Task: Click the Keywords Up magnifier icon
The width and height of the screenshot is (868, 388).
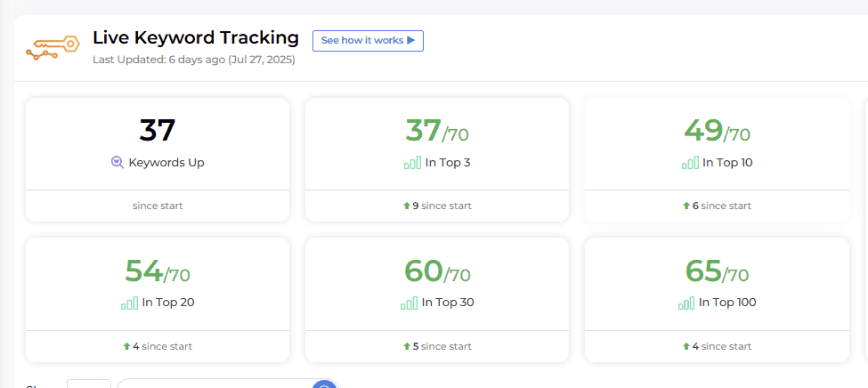Action: (118, 163)
